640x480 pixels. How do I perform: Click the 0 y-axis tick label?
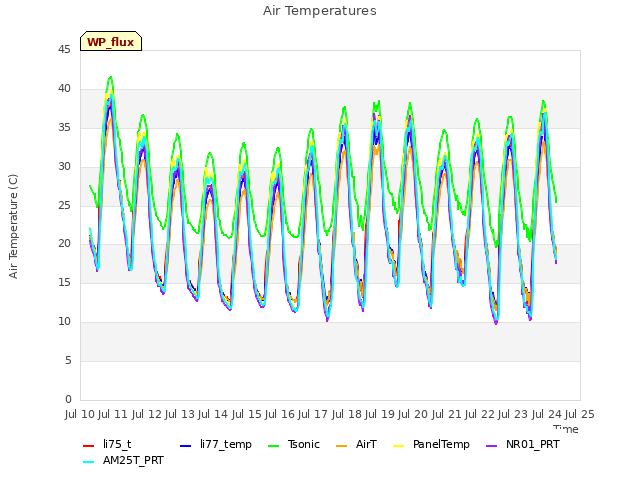68,399
